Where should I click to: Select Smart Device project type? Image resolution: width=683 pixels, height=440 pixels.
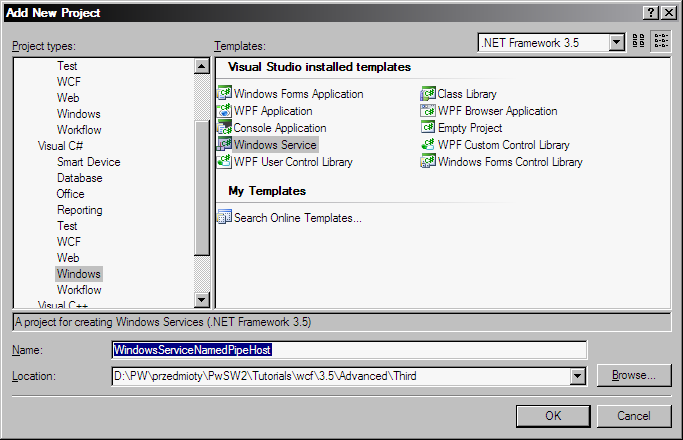pyautogui.click(x=89, y=162)
